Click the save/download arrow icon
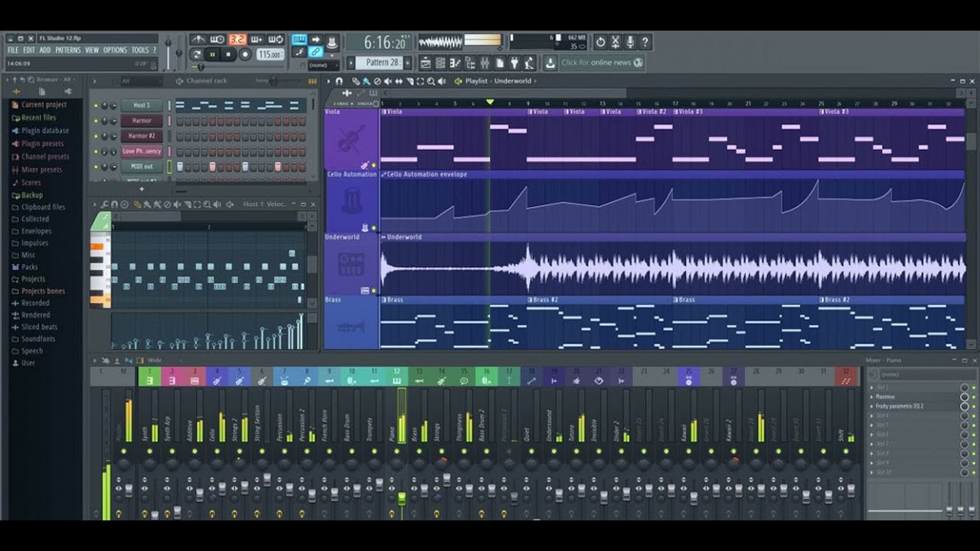This screenshot has height=551, width=980. click(550, 63)
